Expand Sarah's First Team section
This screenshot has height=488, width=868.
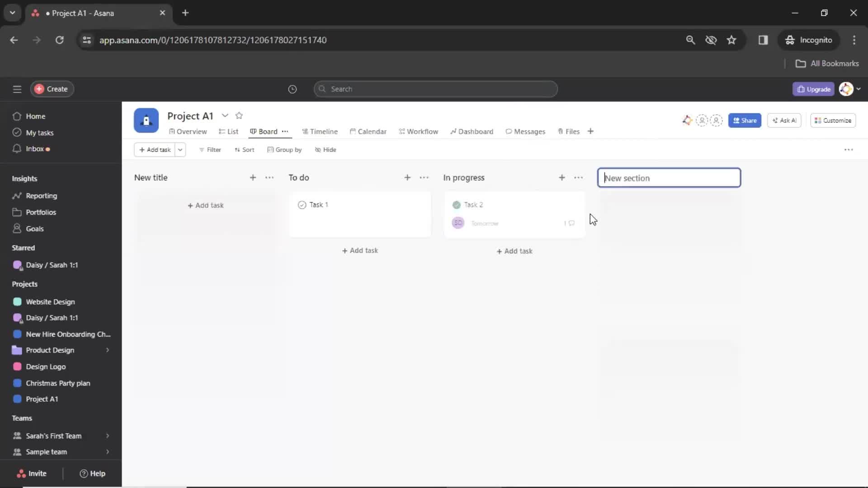pyautogui.click(x=107, y=436)
